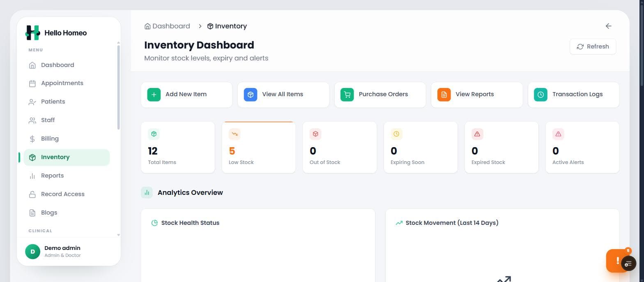Click the Analytics Overview heading
The image size is (644, 282).
(x=190, y=193)
